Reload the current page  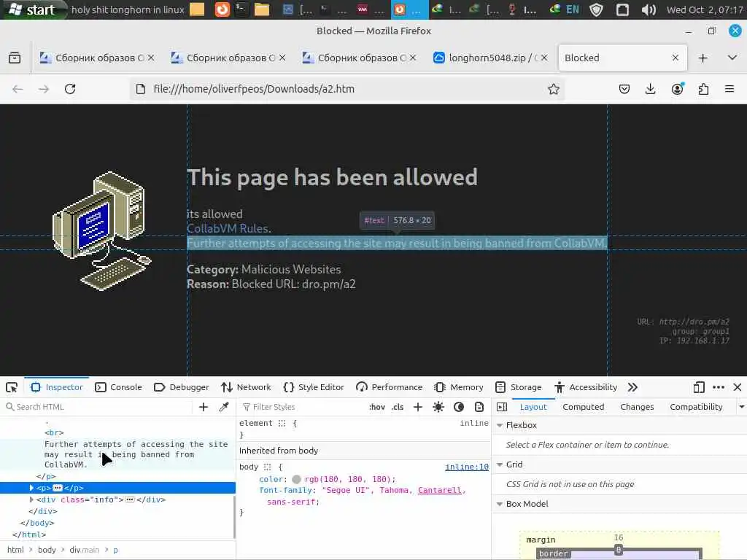coord(70,89)
